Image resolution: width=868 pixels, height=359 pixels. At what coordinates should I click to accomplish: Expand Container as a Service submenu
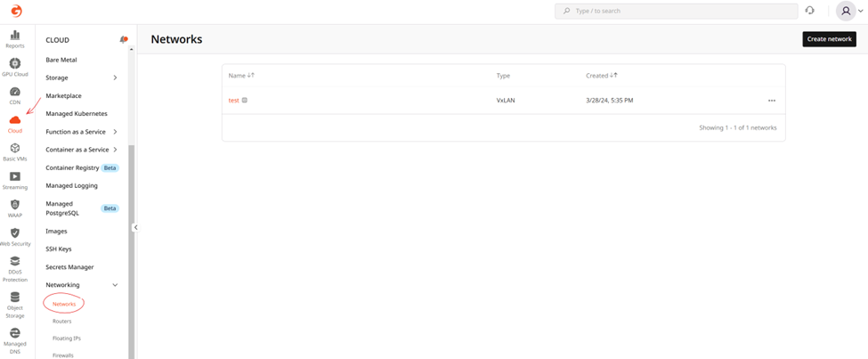[115, 150]
